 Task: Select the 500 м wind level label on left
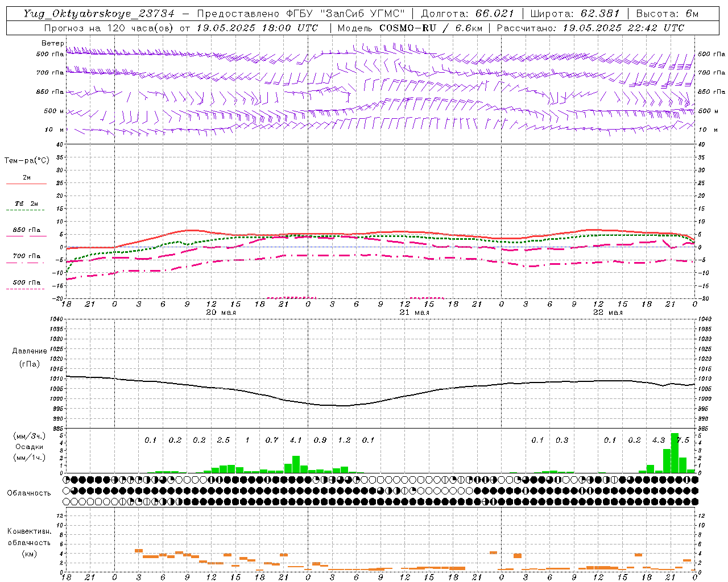click(54, 111)
